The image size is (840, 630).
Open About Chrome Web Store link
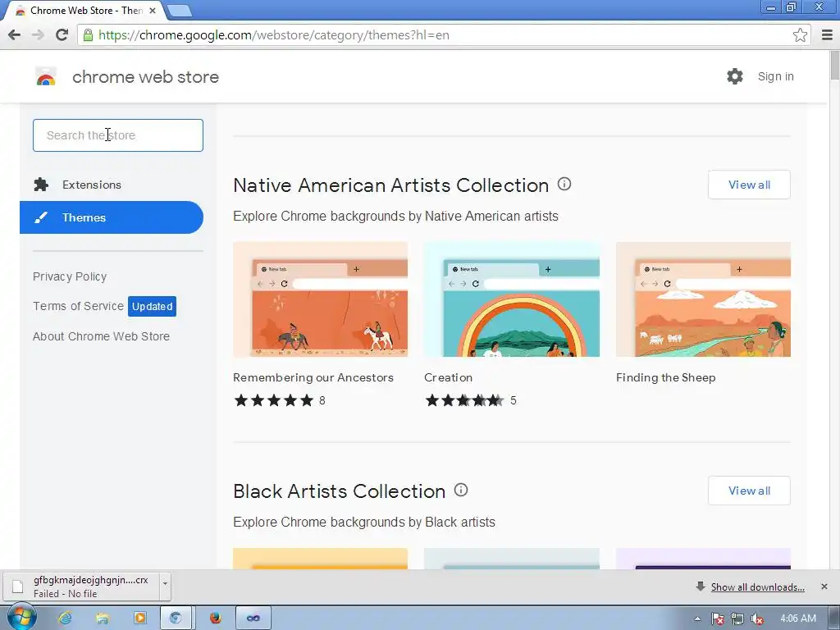pos(101,336)
